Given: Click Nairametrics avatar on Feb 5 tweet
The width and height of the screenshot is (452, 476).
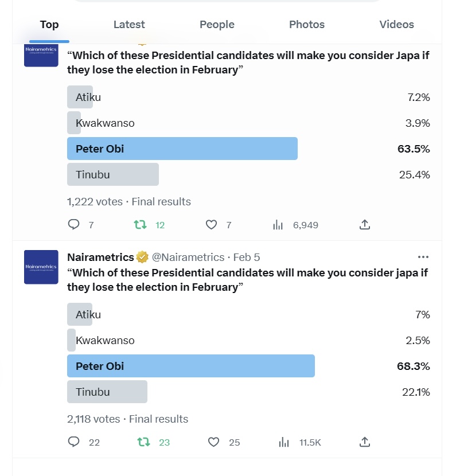Looking at the screenshot, I should click(x=41, y=267).
